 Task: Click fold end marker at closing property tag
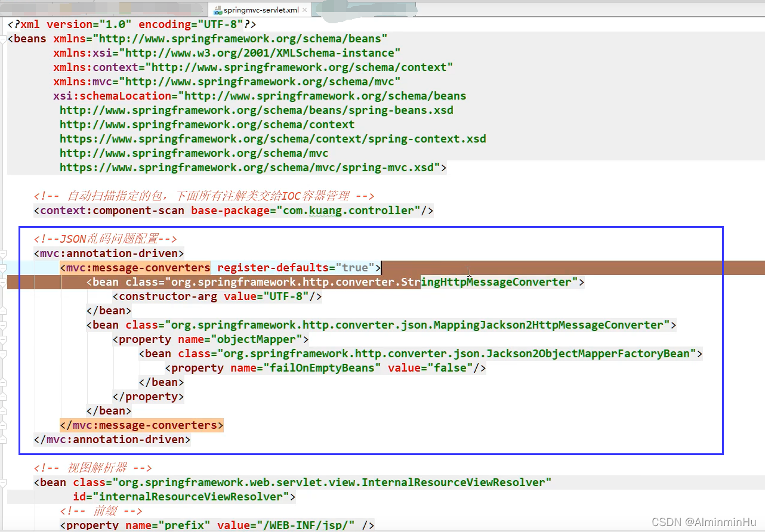pos(2,397)
